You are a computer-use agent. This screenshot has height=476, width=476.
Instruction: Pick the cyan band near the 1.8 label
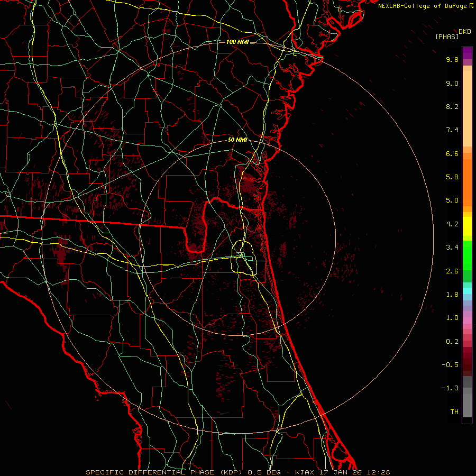pyautogui.click(x=467, y=290)
